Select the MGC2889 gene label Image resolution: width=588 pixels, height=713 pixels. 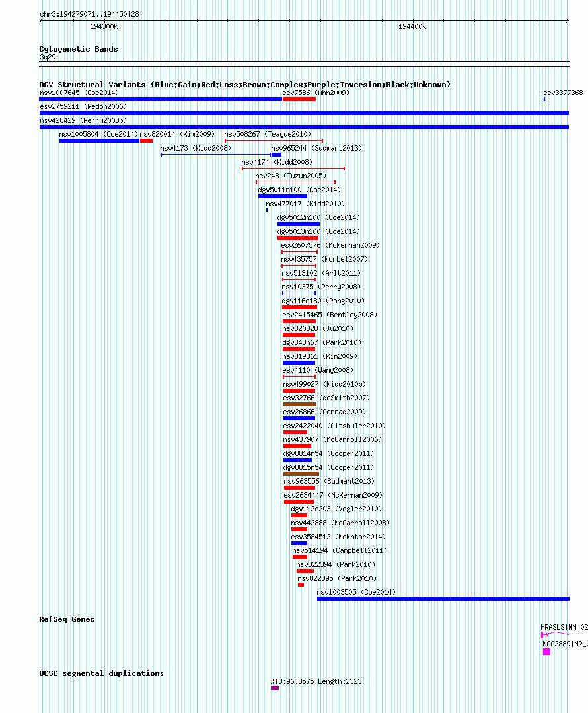[565, 644]
